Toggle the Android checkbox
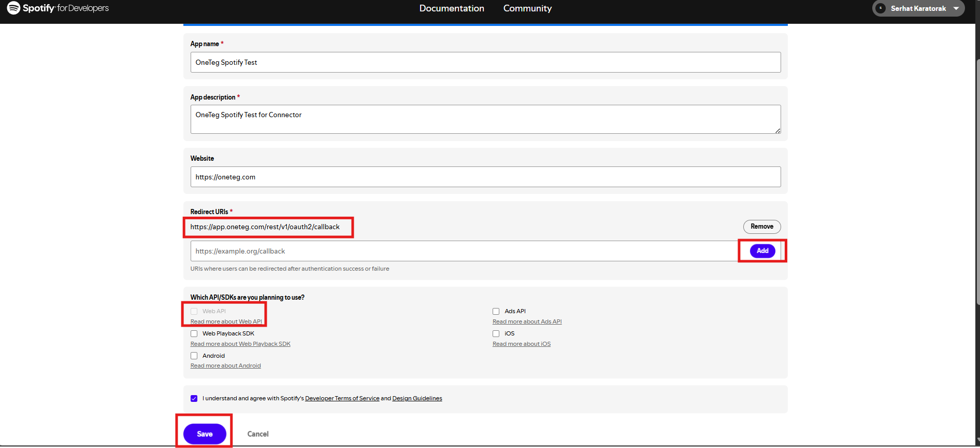Image resolution: width=980 pixels, height=448 pixels. pos(194,356)
